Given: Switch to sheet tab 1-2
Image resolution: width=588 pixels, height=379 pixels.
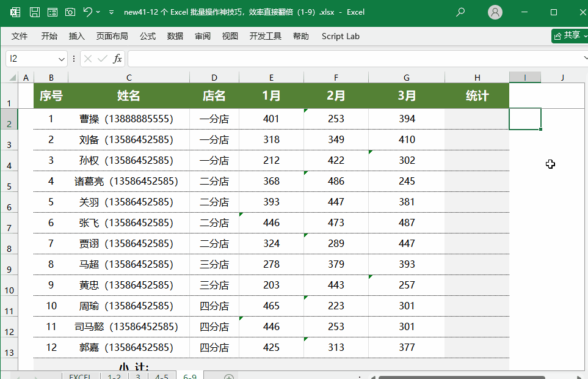Looking at the screenshot, I should coord(114,376).
